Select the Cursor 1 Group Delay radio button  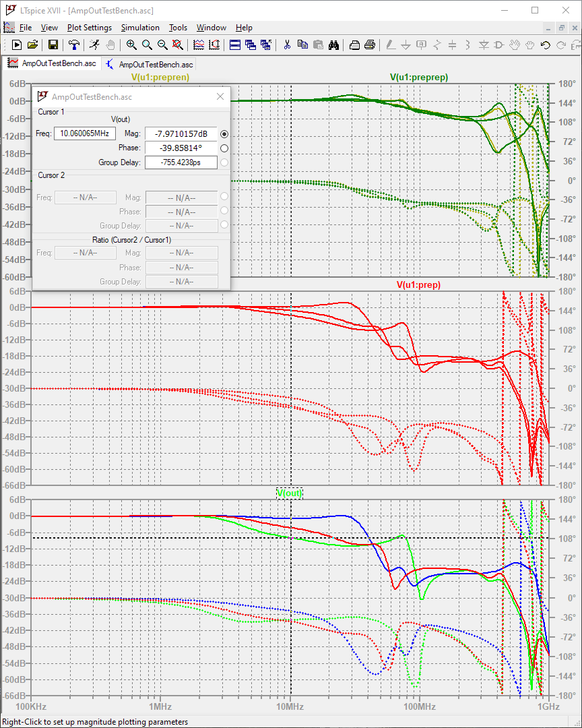click(x=224, y=162)
